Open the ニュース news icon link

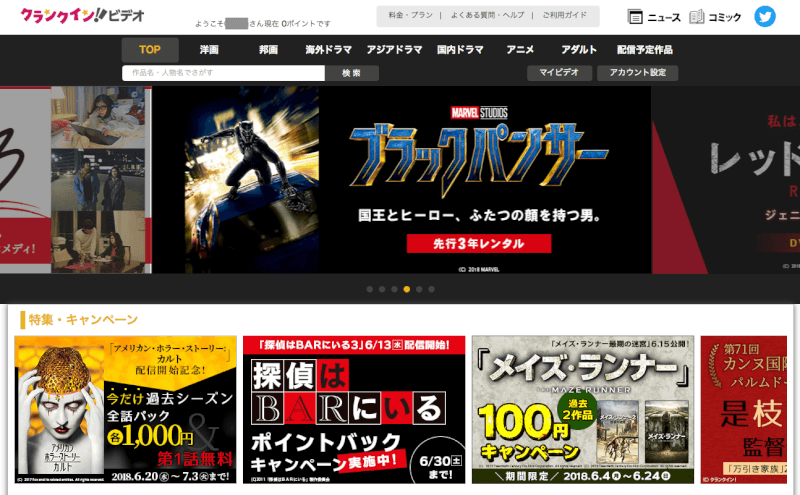[654, 17]
